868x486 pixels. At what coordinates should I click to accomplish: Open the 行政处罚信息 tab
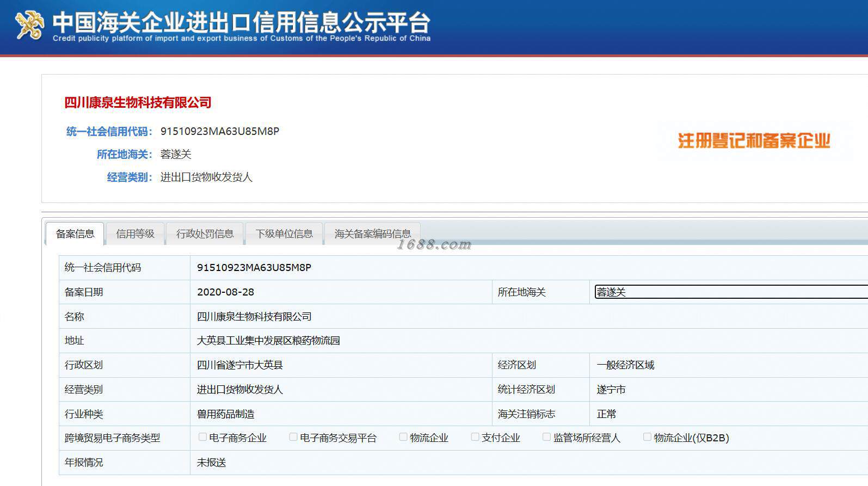coord(205,234)
